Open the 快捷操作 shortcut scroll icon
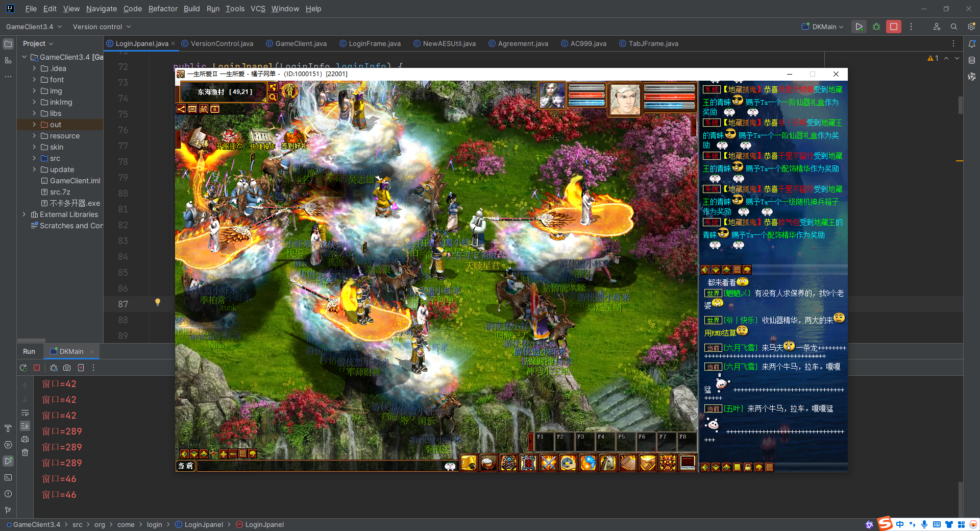This screenshot has height=531, width=980. pyautogui.click(x=262, y=139)
